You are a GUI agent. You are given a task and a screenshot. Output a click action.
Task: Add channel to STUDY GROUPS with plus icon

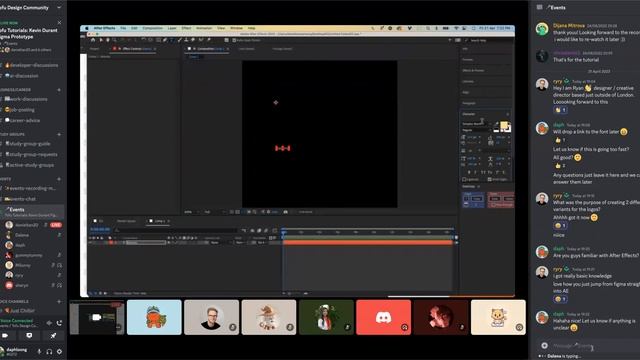click(59, 134)
